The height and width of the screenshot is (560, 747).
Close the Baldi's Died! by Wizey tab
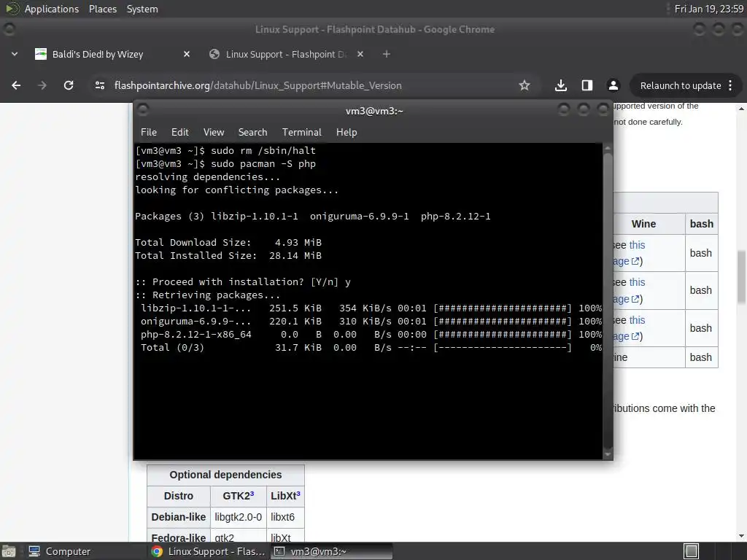(187, 54)
